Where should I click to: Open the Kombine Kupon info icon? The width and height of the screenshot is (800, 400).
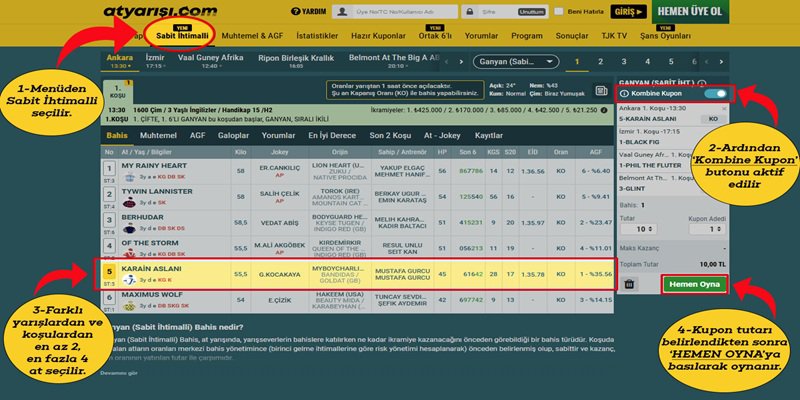point(624,94)
